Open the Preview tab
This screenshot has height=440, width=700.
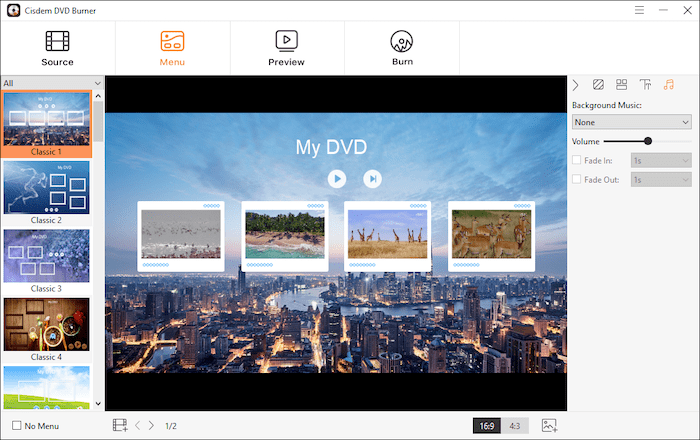click(287, 48)
